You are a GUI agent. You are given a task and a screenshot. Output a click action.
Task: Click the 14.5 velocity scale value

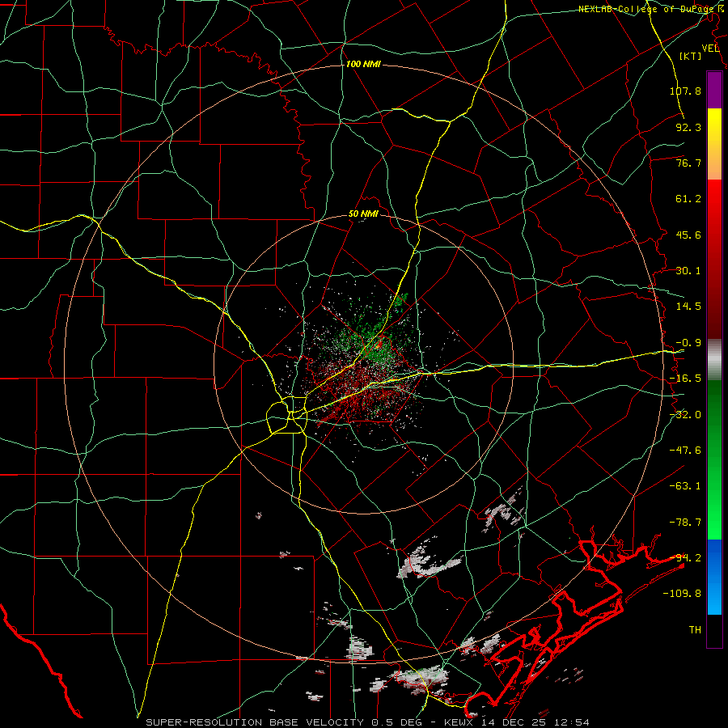click(688, 307)
